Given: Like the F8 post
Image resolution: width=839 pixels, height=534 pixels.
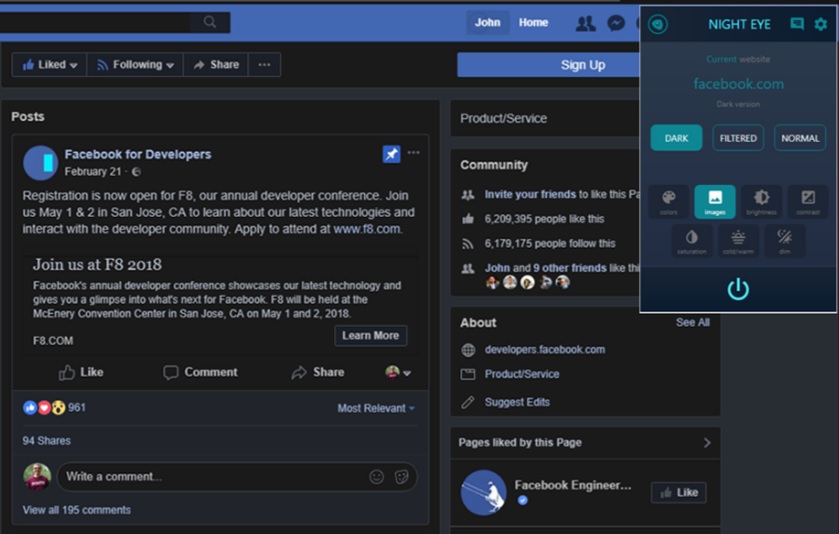Looking at the screenshot, I should coord(81,372).
